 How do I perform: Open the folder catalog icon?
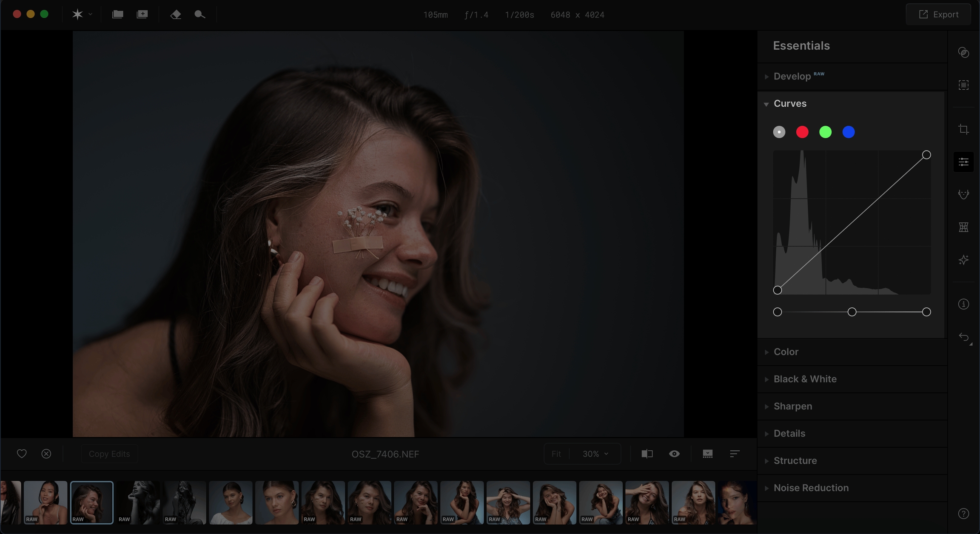click(117, 14)
